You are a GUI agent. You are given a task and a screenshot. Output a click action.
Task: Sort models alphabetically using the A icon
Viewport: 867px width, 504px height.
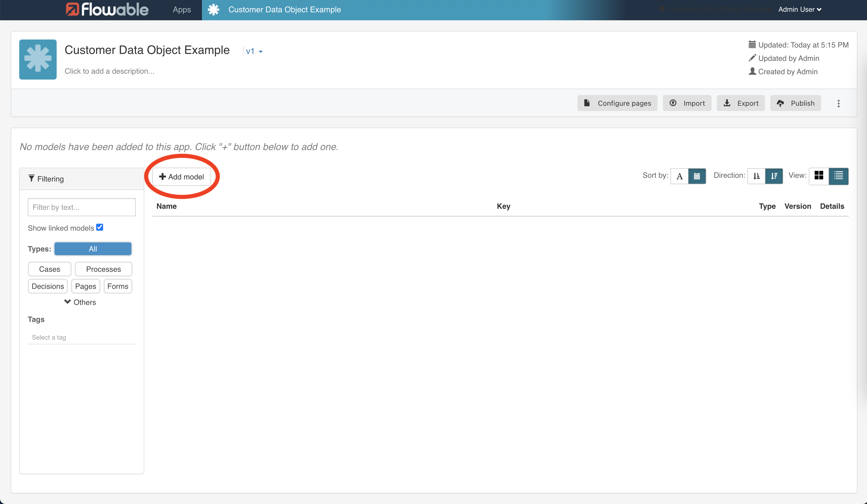(x=679, y=176)
